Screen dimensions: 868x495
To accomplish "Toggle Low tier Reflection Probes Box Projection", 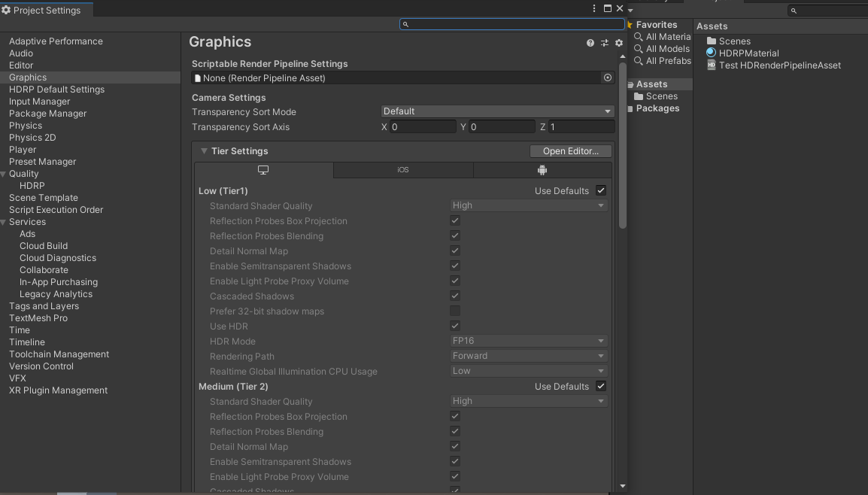I will pyautogui.click(x=455, y=220).
